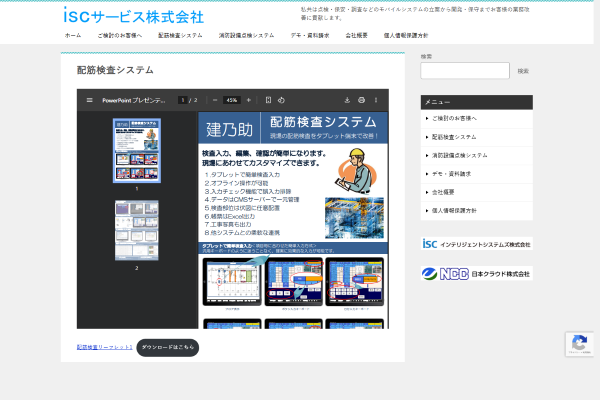Toggle PDF viewer sidebar menu icon
Image resolution: width=600 pixels, height=400 pixels.
[90, 100]
